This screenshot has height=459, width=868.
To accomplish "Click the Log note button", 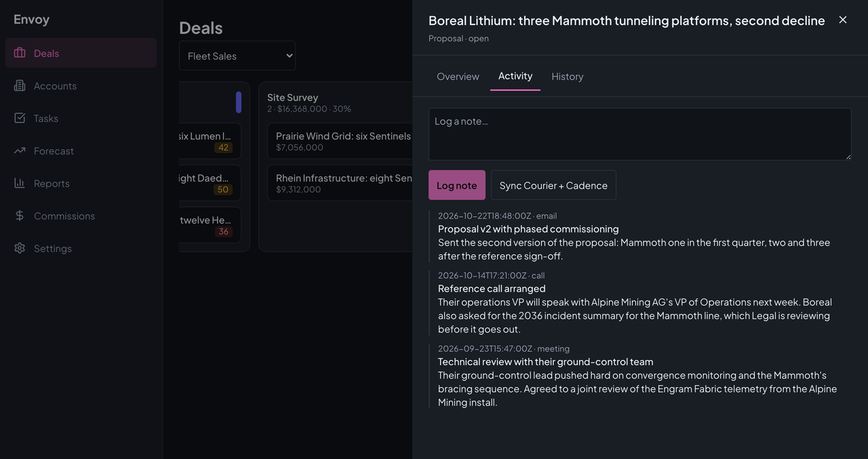I will [457, 185].
